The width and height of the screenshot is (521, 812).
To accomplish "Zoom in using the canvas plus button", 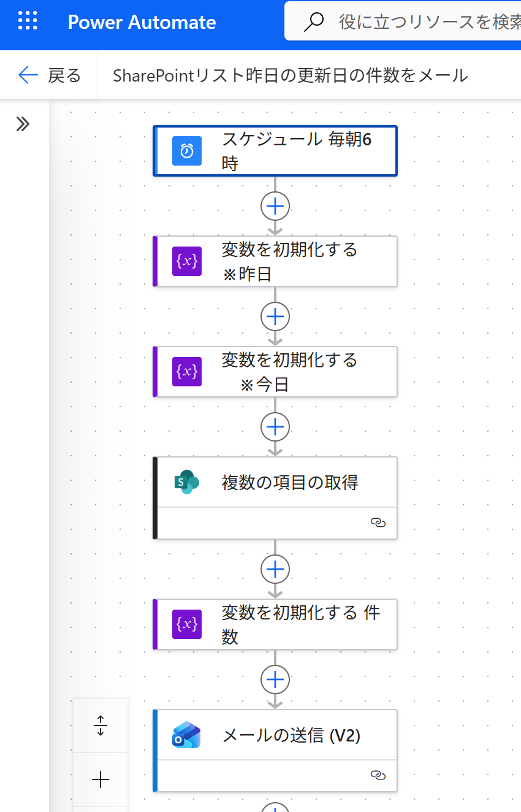I will 101,779.
